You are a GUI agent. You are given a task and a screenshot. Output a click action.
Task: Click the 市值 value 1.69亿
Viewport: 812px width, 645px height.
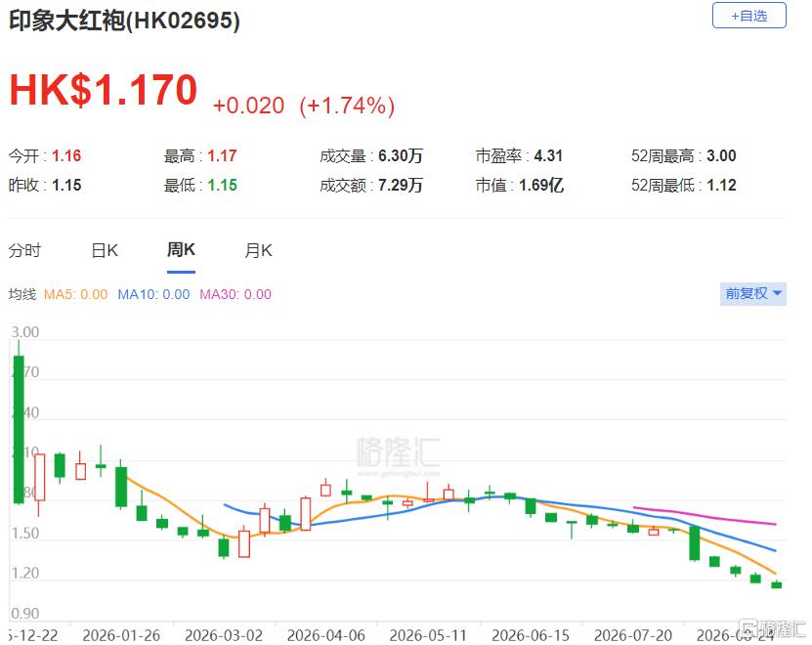pyautogui.click(x=541, y=185)
